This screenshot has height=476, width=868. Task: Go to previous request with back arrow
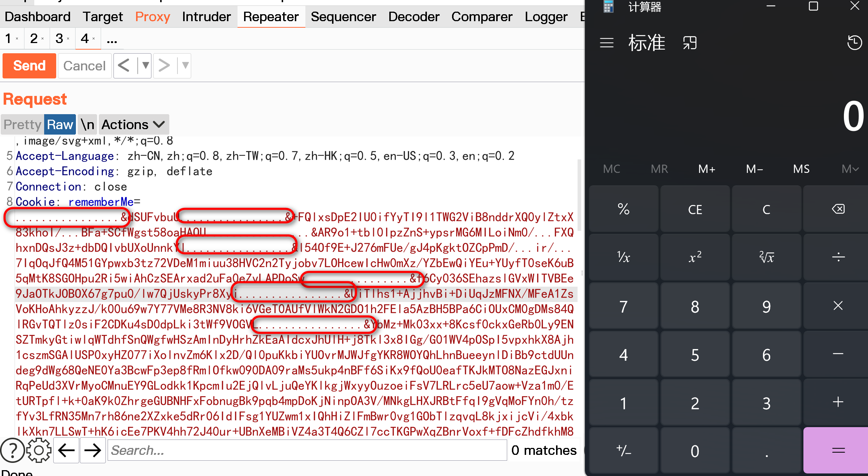[124, 66]
